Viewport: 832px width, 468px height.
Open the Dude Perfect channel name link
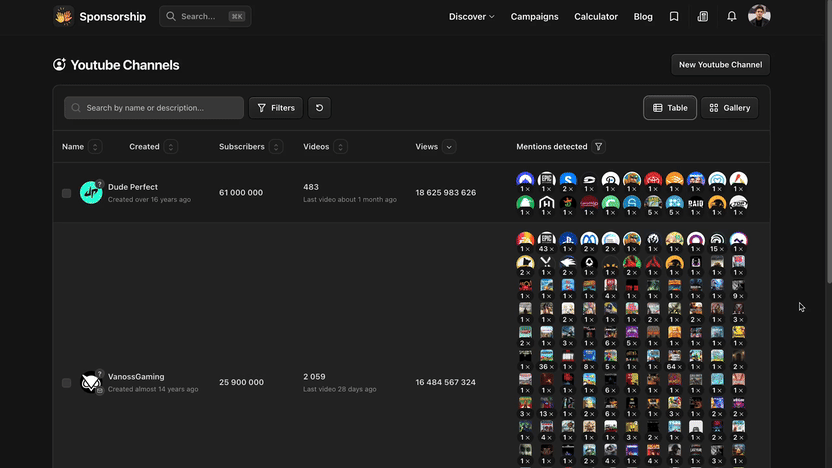coord(133,187)
